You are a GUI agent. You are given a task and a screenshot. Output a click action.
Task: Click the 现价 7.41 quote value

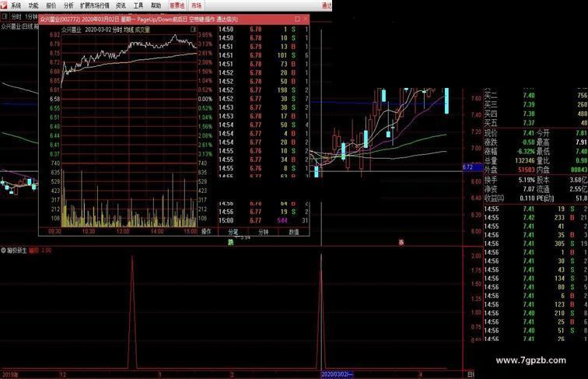[528, 133]
